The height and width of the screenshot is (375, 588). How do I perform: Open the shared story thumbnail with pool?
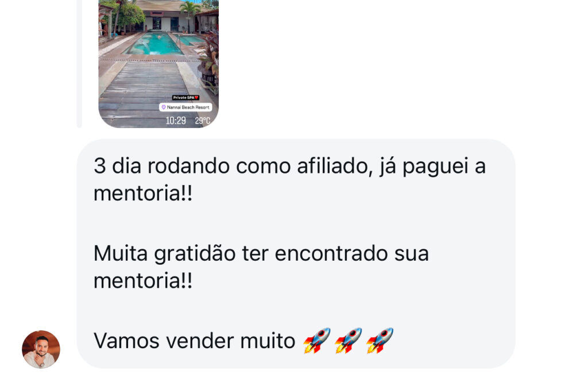click(158, 64)
